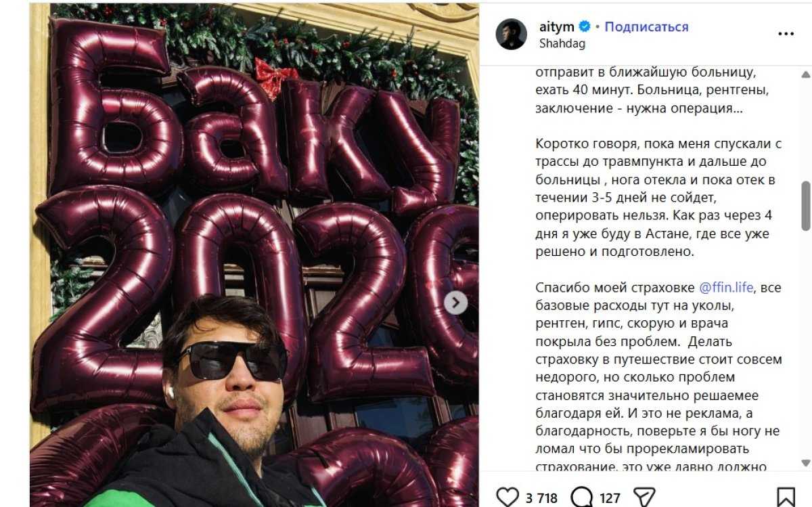
Task: Click the blue verified badge next to aitym
Action: click(x=585, y=27)
